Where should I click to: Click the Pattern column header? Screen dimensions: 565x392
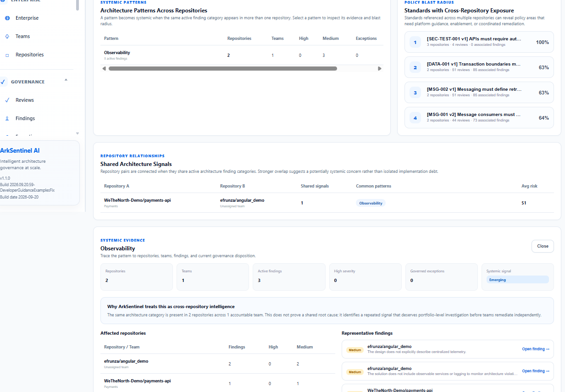pyautogui.click(x=111, y=39)
